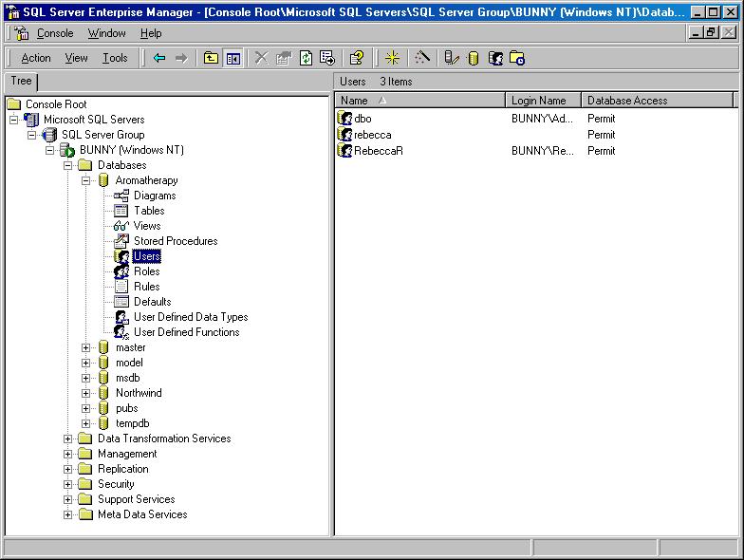744x560 pixels.
Task: Click the Up one level folder icon
Action: coord(211,58)
